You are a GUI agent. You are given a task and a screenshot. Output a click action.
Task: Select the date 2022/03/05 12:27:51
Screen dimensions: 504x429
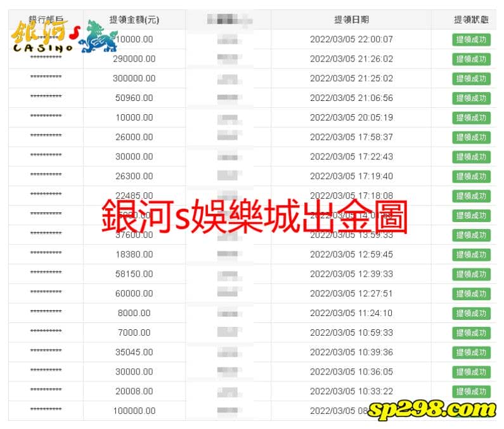pos(351,293)
